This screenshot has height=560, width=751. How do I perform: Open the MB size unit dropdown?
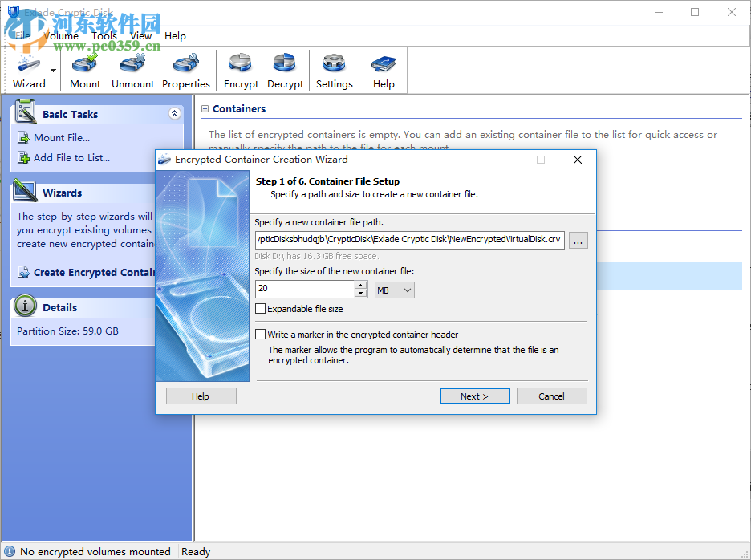point(395,290)
